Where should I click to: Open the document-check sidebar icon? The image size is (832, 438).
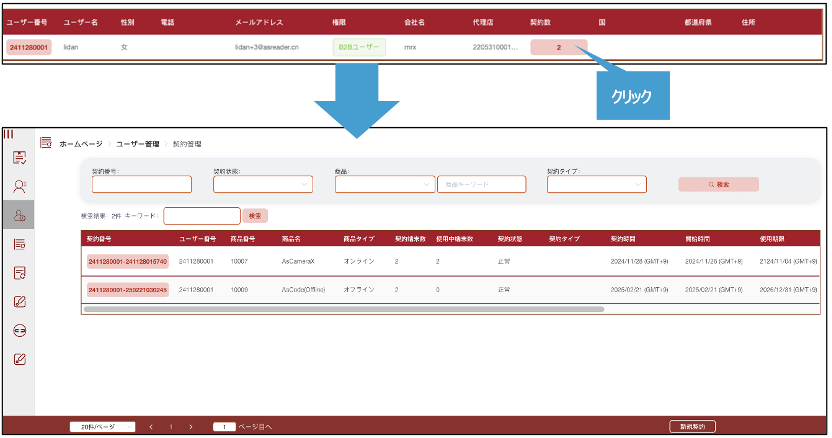18,272
